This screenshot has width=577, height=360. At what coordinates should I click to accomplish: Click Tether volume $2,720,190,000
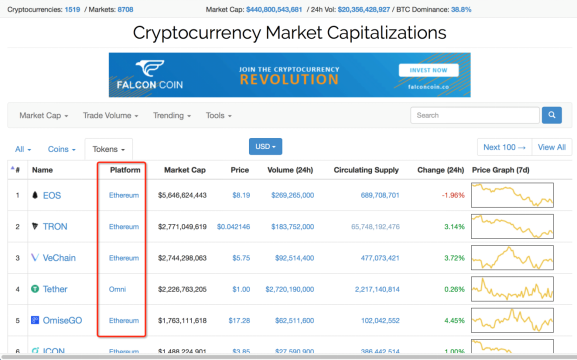290,289
